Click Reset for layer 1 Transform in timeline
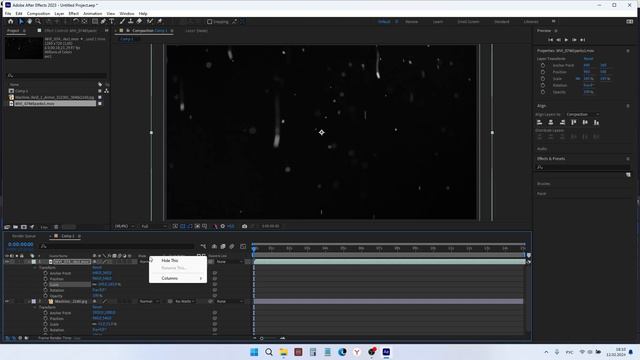Image resolution: width=640 pixels, height=360 pixels. tap(97, 267)
